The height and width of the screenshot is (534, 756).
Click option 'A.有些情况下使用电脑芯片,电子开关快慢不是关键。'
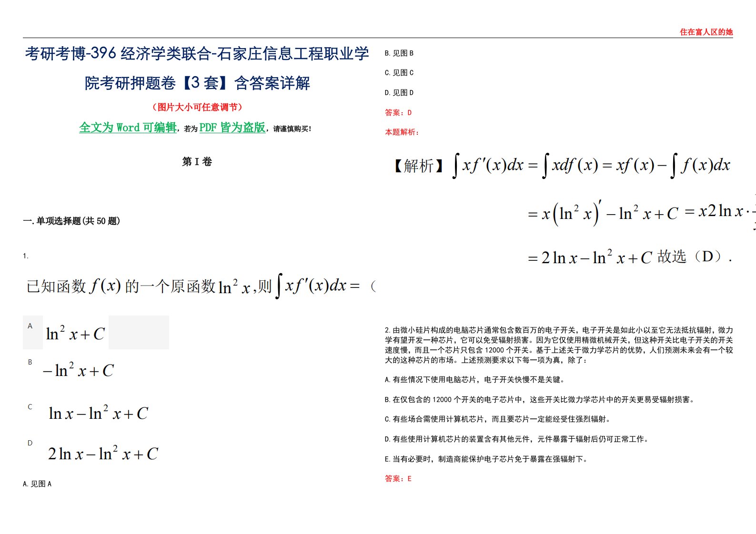(x=475, y=380)
